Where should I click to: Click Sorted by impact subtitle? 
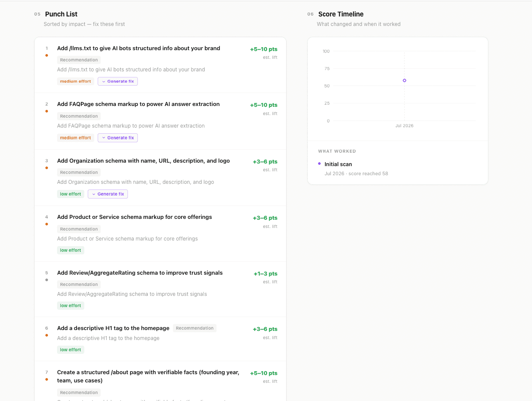[84, 24]
